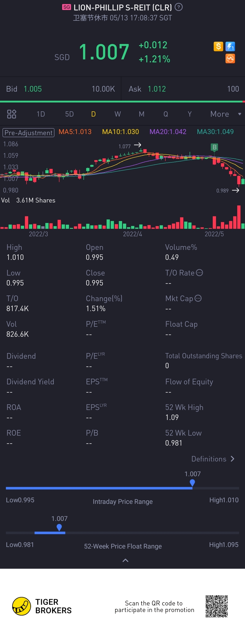Image resolution: width=245 pixels, height=644 pixels.
Task: Toggle the Pre-Adjustment price setting
Action: pos(29,132)
